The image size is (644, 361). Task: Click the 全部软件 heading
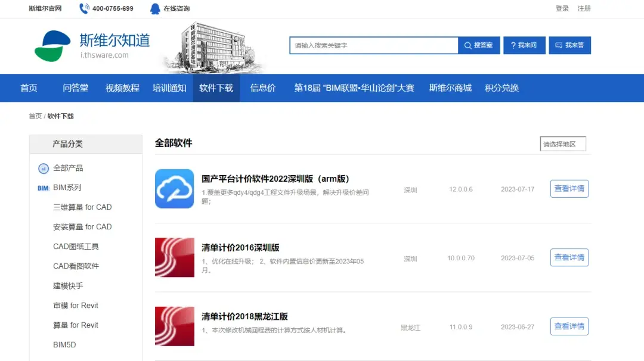(x=174, y=143)
